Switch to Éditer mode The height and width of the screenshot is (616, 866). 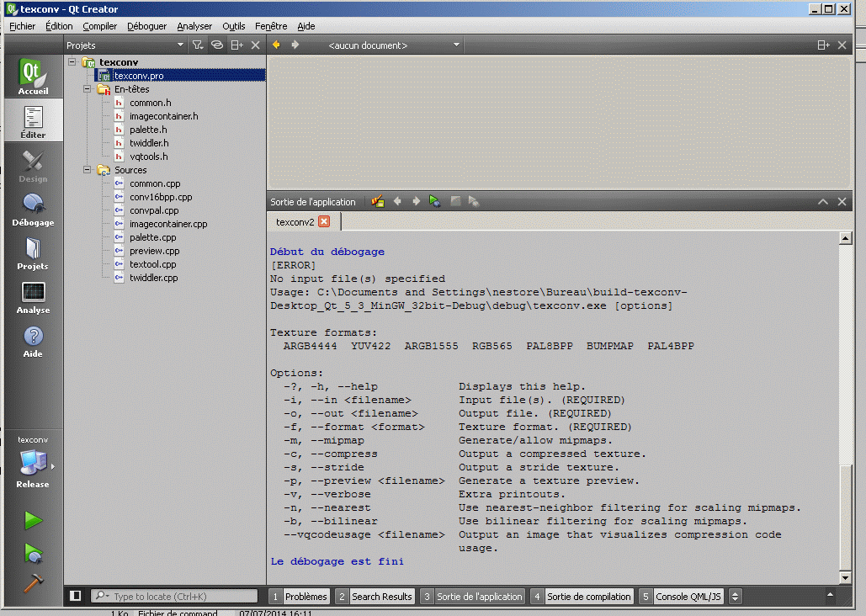pos(33,121)
